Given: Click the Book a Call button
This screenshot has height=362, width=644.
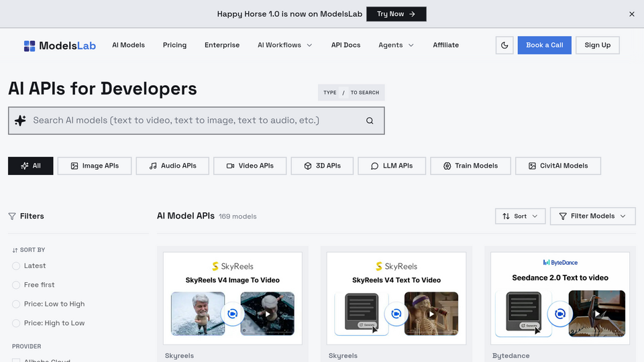Looking at the screenshot, I should point(544,45).
